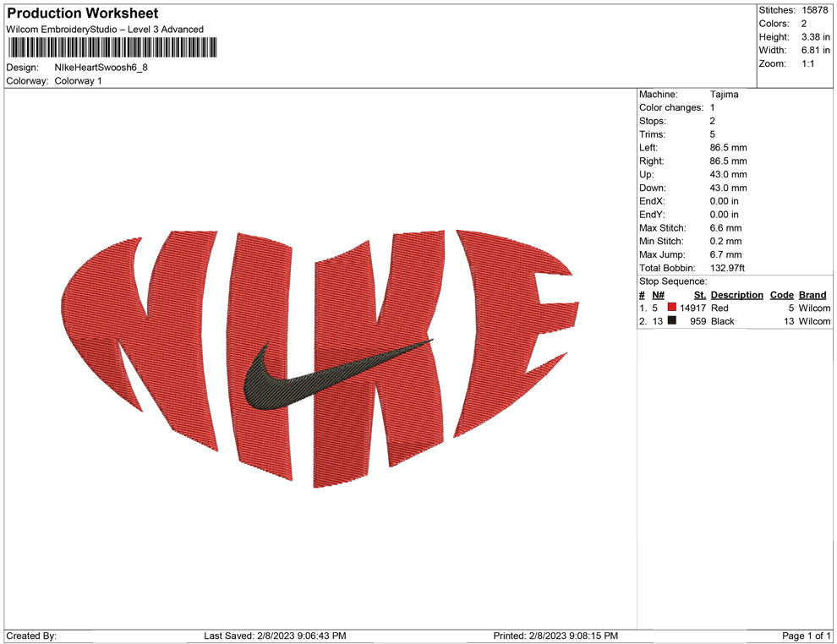Click the Description column header
Viewport: 837px width, 644px height.
click(736, 294)
